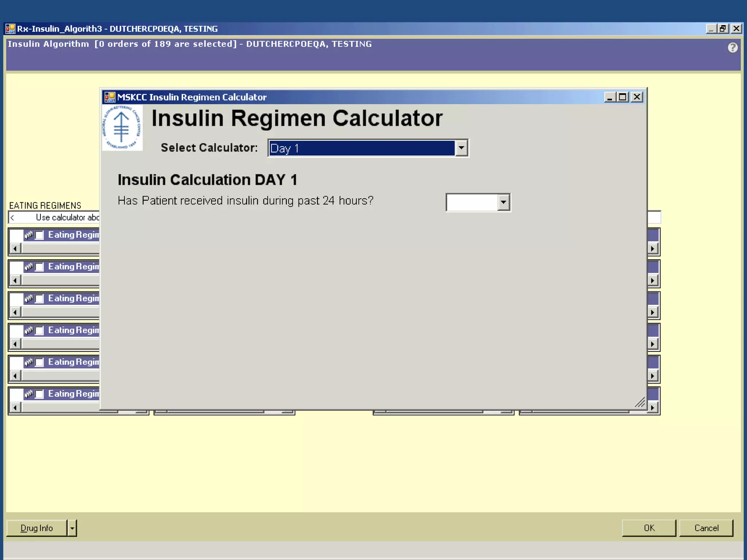Check the sixth Eating Regimen checkbox
The image size is (747, 560).
(39, 394)
